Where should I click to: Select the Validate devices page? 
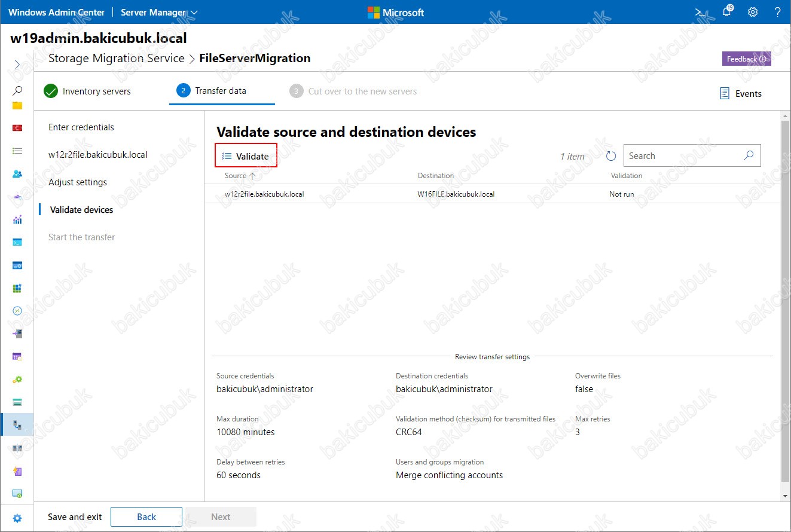pos(81,210)
